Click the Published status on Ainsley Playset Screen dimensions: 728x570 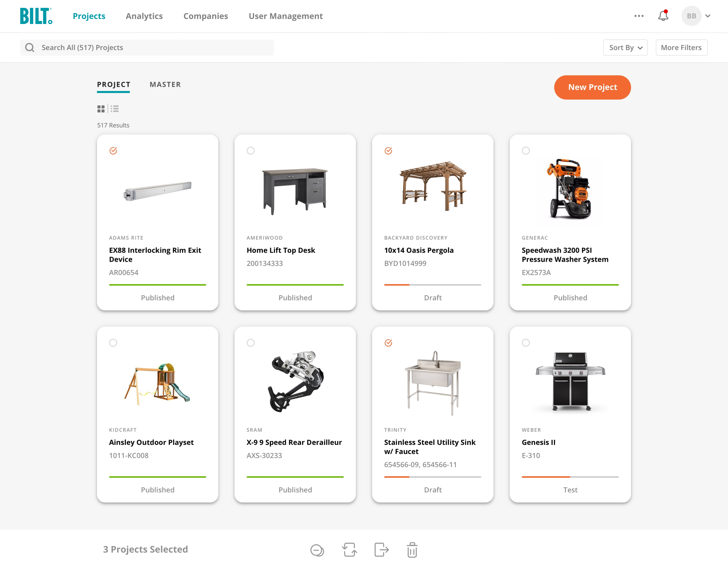coord(157,490)
